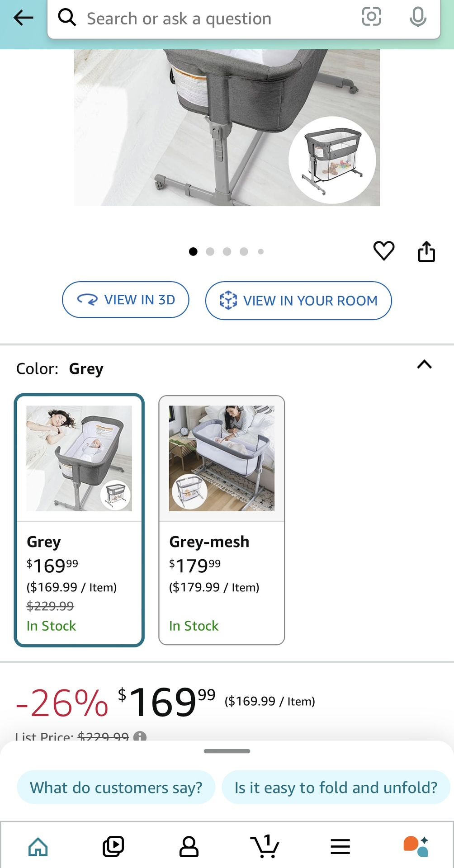Select the Grey-mesh color option
The width and height of the screenshot is (454, 868).
point(222,520)
